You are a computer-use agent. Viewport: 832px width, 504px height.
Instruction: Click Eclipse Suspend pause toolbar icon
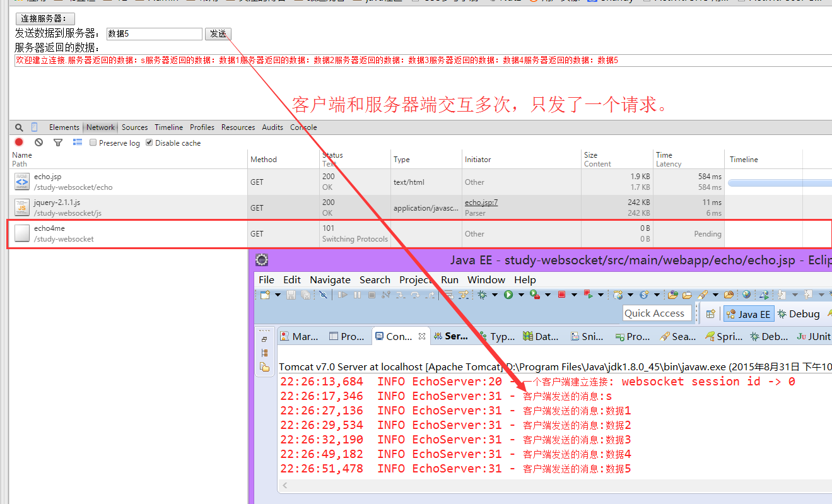[357, 295]
